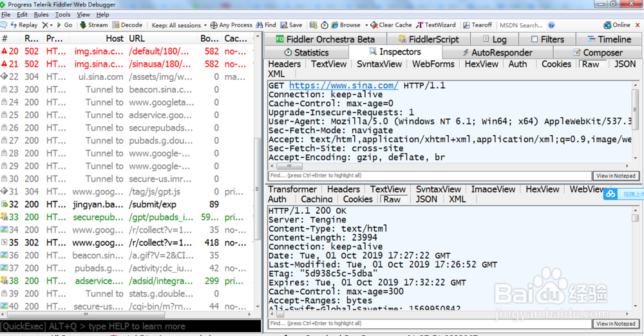Click the QuickExec command box

click(x=131, y=326)
